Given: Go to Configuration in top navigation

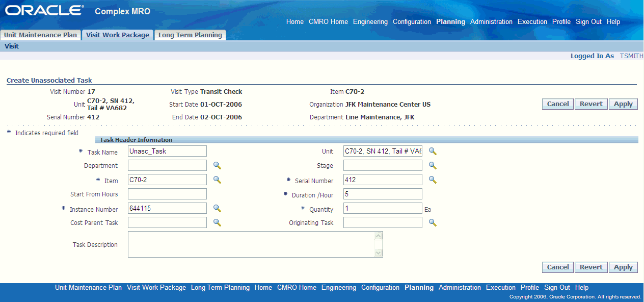Looking at the screenshot, I should coord(412,21).
